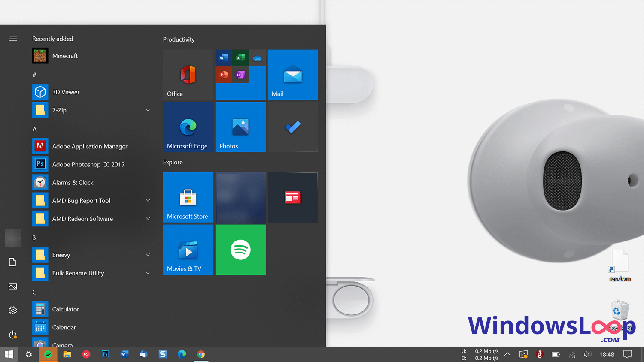
Task: Open the Mail tile
Action: click(293, 75)
